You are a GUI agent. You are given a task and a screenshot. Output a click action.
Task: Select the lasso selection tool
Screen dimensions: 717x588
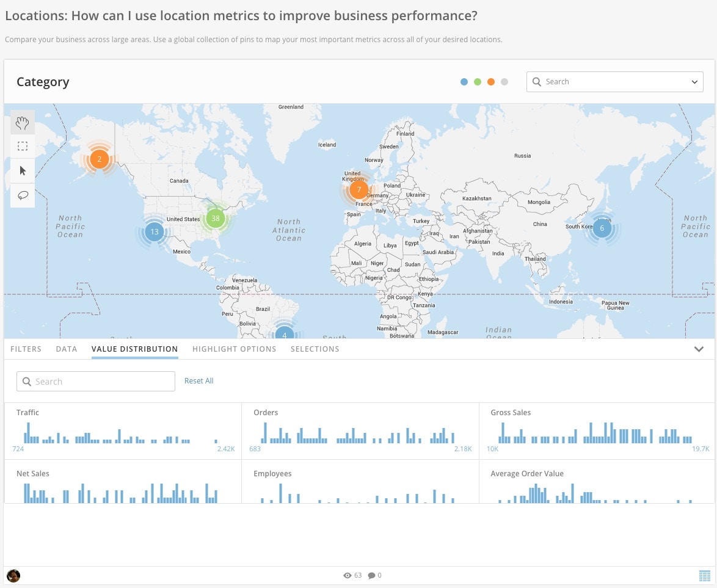click(23, 196)
